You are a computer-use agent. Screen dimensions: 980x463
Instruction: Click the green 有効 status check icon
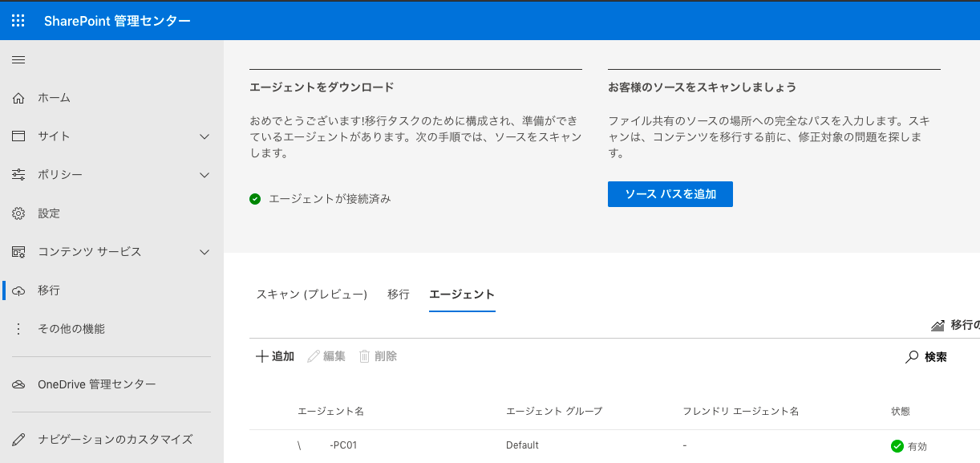point(897,446)
